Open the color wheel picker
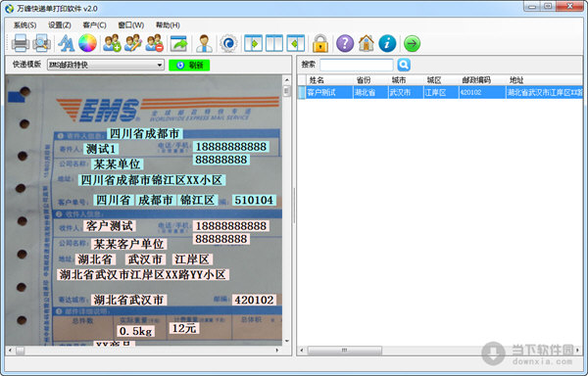This screenshot has height=376, width=588. click(x=87, y=43)
